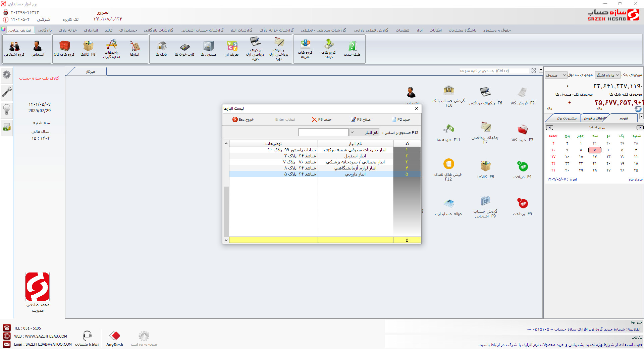The image size is (644, 349).
Task: Switch to the مشتریان برتر tab
Action: (567, 118)
